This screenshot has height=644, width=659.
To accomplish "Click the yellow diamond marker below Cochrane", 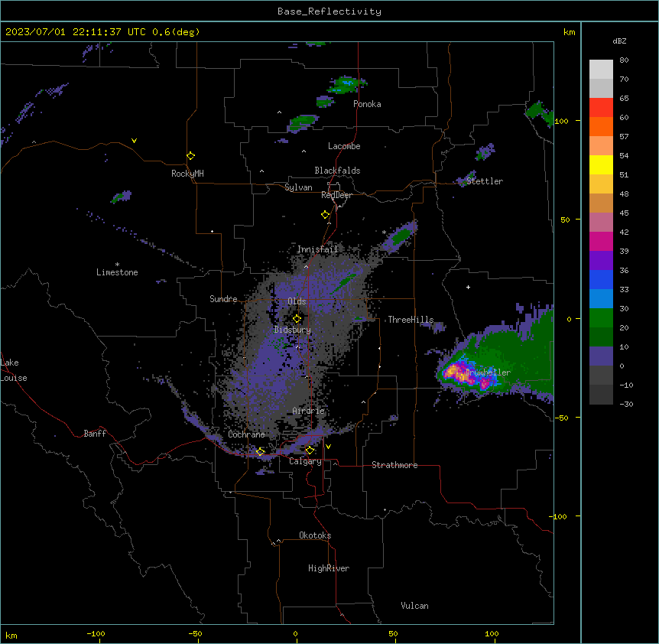I will tap(260, 451).
